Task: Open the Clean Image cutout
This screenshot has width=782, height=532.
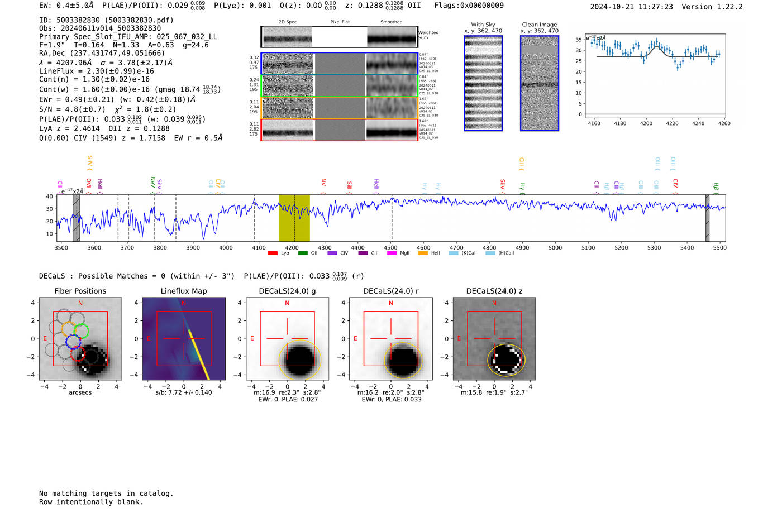Action: pyautogui.click(x=539, y=83)
